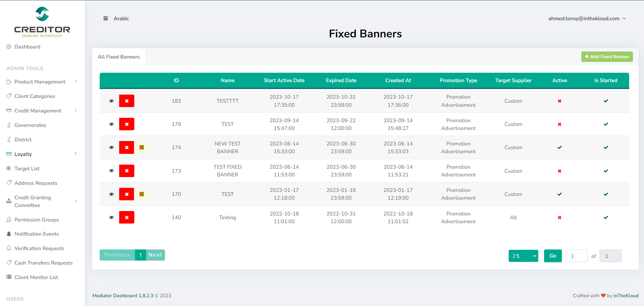Click the Creditor logo in the sidebar

tap(42, 22)
